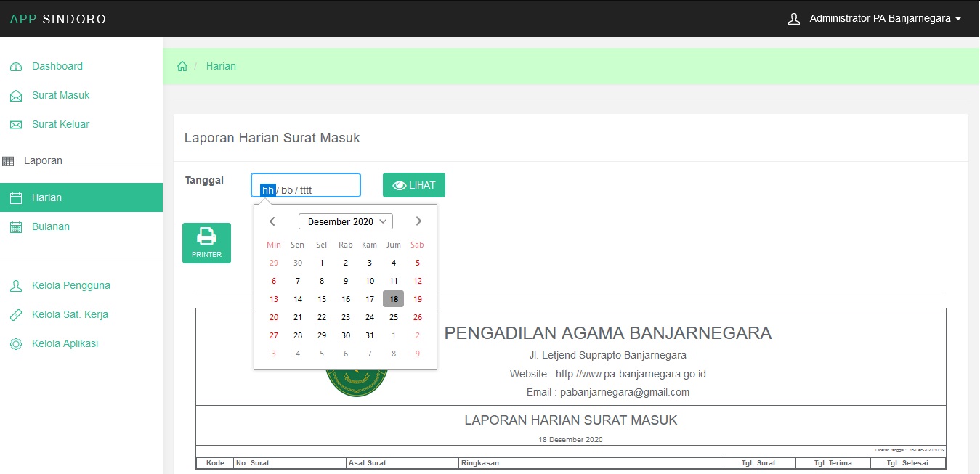
Task: Click the Harian breadcrumb link
Action: point(221,66)
